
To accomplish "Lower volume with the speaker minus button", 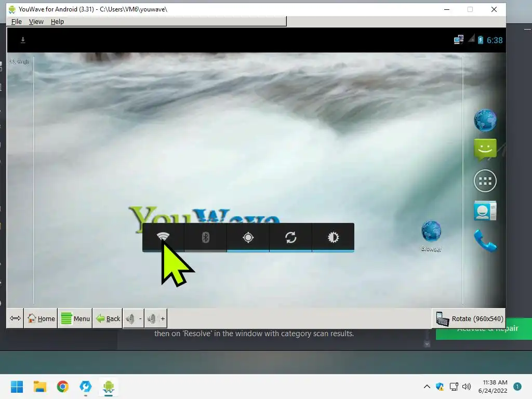I will [x=134, y=318].
